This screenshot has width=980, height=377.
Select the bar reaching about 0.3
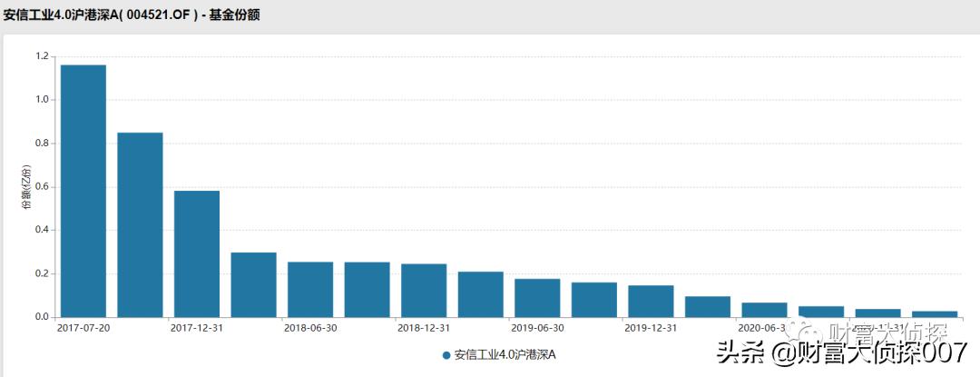point(254,284)
